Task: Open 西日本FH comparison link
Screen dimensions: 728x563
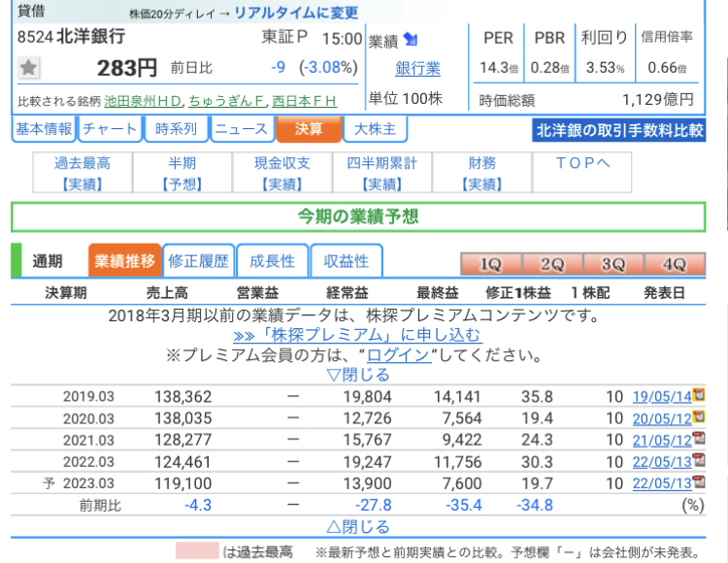Action: click(304, 101)
